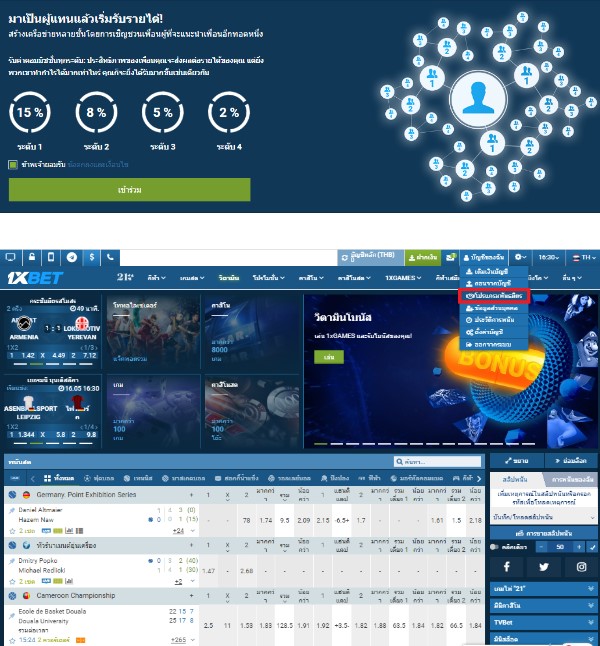600x646 pixels.
Task: Click the search field above the odds table
Action: tap(440, 462)
